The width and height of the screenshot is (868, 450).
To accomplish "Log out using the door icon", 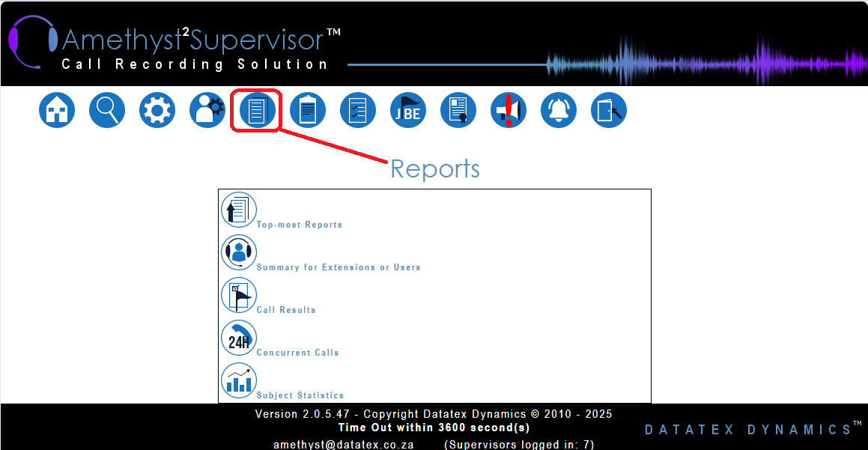I will (x=609, y=111).
